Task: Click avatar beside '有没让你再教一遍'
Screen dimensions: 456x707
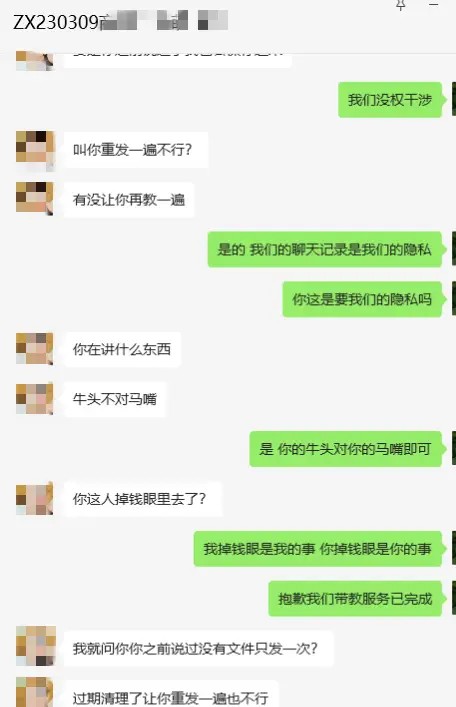Action: point(35,199)
